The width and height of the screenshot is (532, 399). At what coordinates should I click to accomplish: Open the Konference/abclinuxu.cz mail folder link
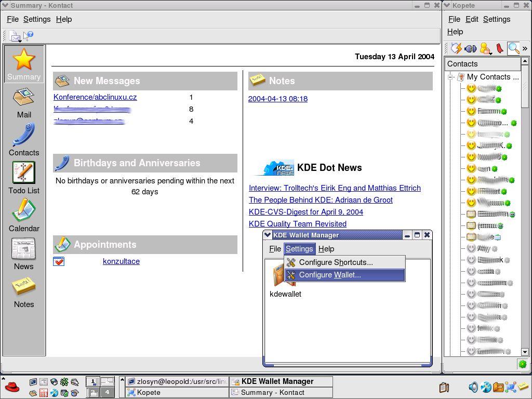[95, 97]
